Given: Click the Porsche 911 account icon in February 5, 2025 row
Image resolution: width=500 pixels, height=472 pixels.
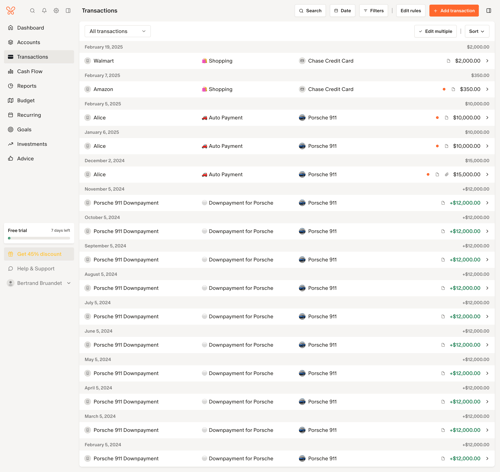Looking at the screenshot, I should (x=302, y=117).
